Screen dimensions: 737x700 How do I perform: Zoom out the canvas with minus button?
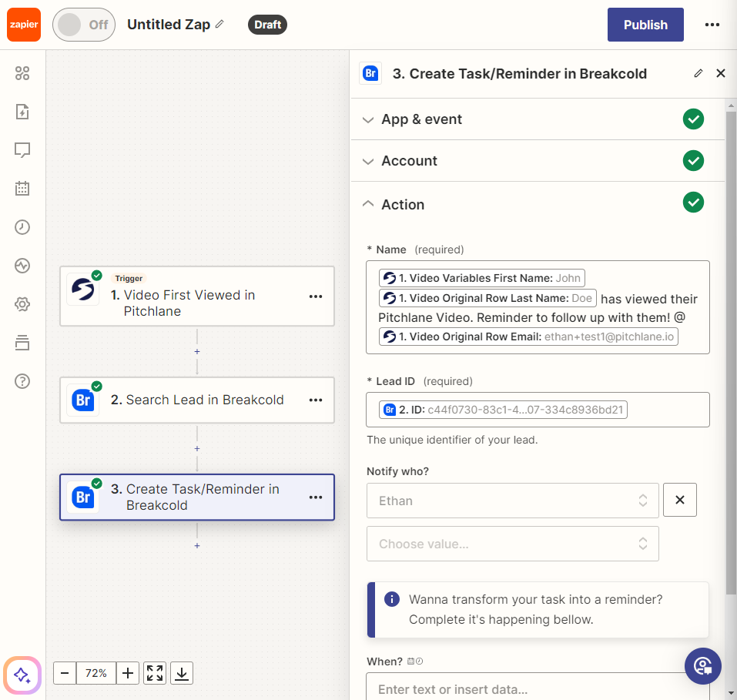click(65, 673)
